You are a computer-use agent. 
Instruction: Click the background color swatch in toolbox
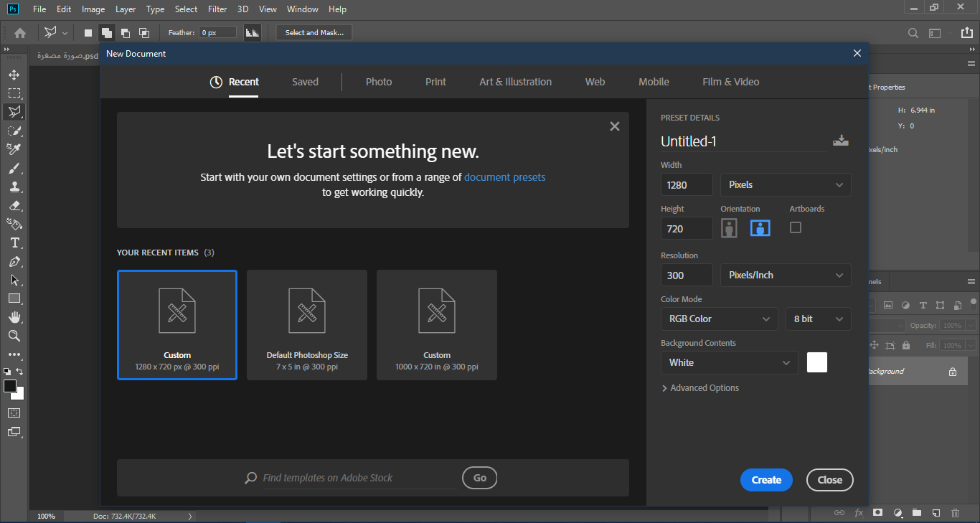(x=19, y=395)
